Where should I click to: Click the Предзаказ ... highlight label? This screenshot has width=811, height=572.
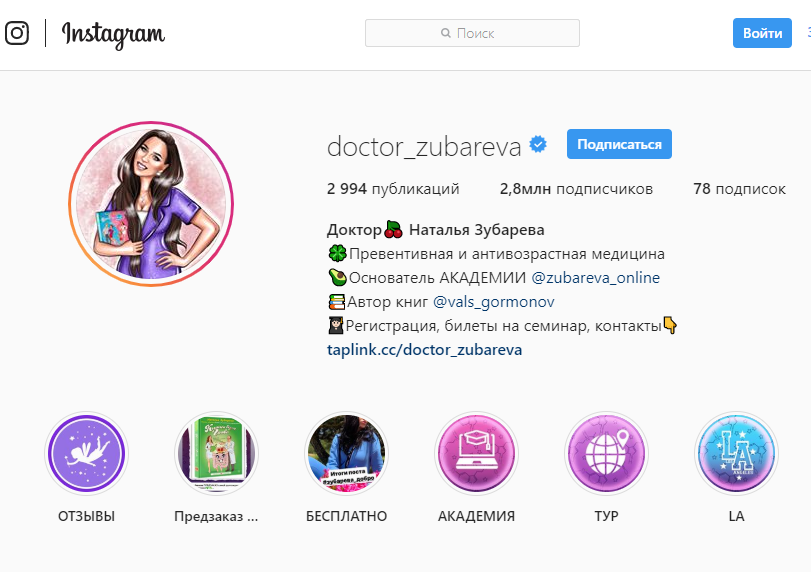pos(216,516)
